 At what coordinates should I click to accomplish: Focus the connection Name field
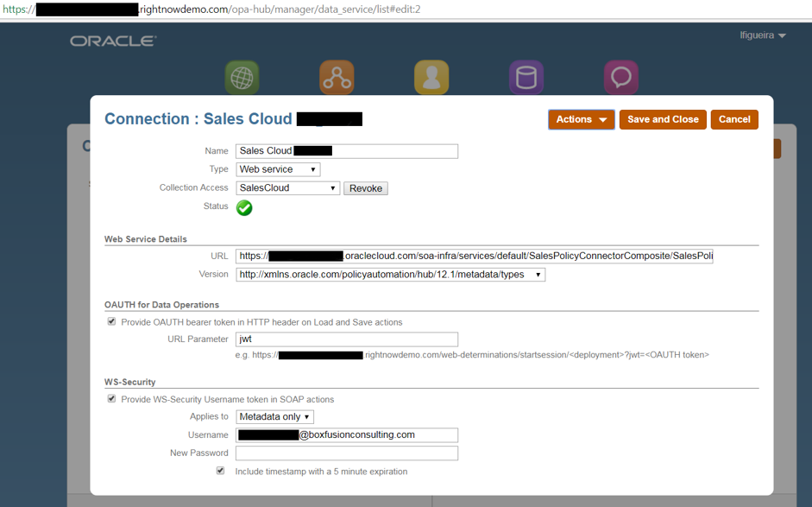click(347, 151)
